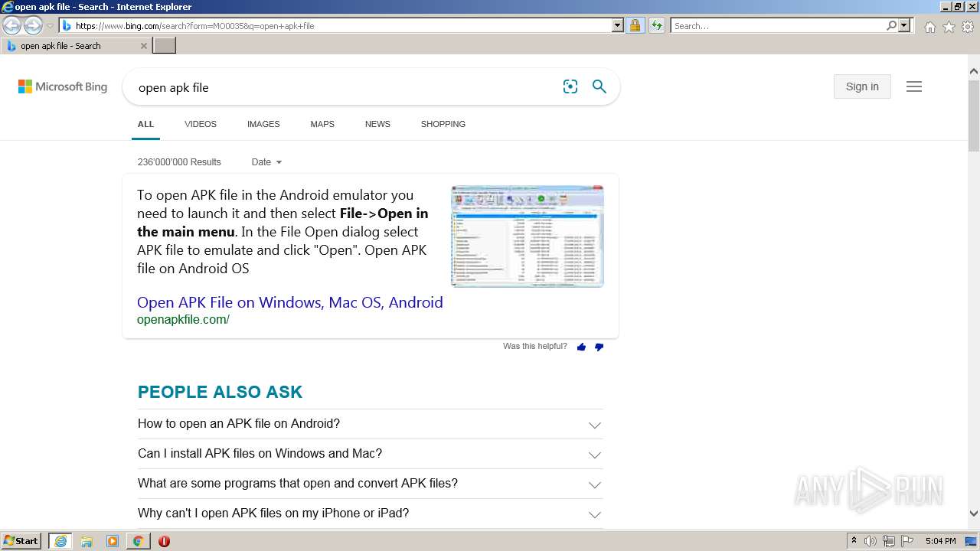This screenshot has width=980, height=551.
Task: Switch to the SHOPPING tab
Action: click(443, 124)
